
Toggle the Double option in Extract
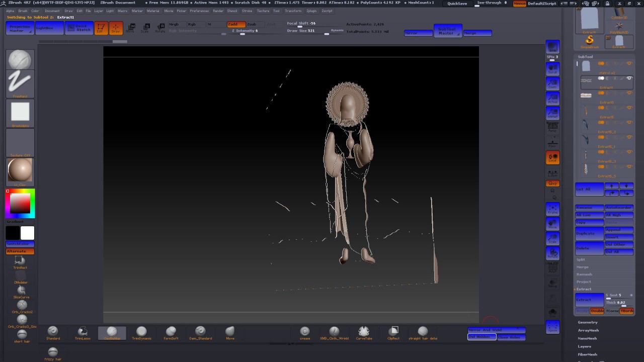coord(597,311)
